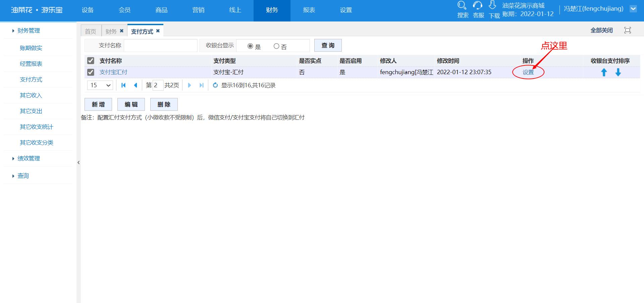Open 报表 top menu
Screen dimensions: 644x303
[x=309, y=10]
